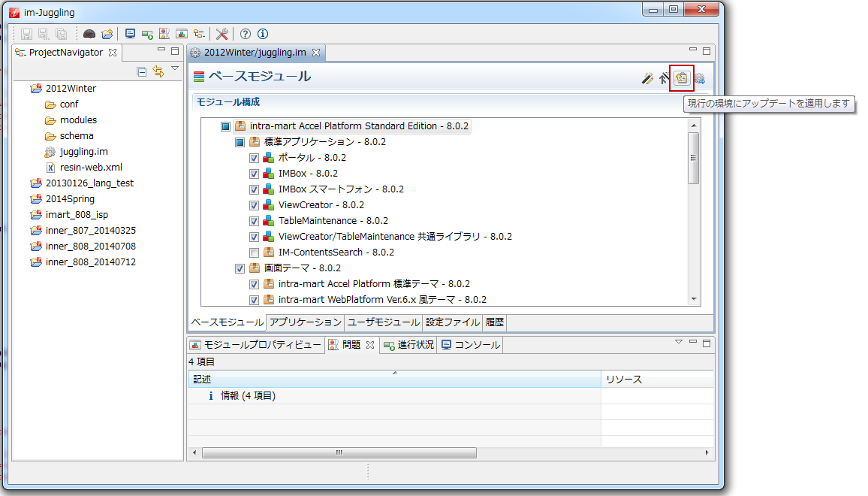This screenshot has width=868, height=496.
Task: Open the コンソール tab
Action: click(x=471, y=345)
